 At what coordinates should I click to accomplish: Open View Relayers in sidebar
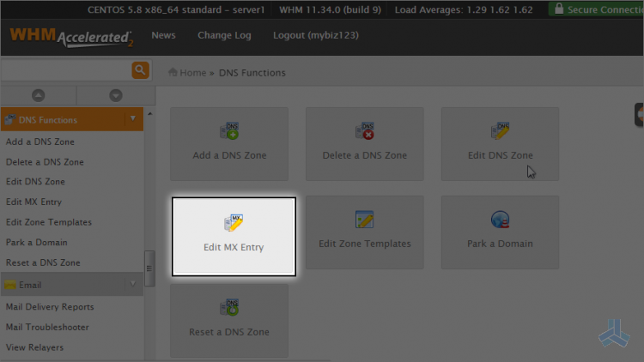click(x=35, y=347)
